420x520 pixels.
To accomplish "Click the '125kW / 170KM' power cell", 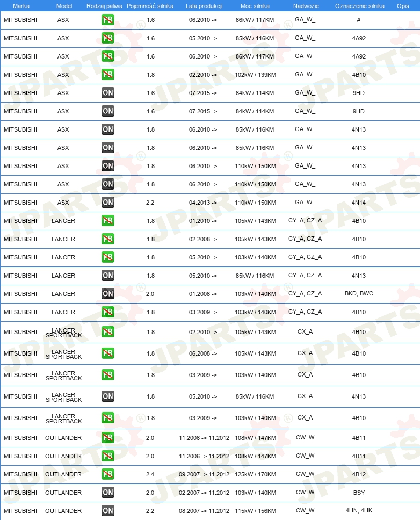I will pyautogui.click(x=255, y=474).
